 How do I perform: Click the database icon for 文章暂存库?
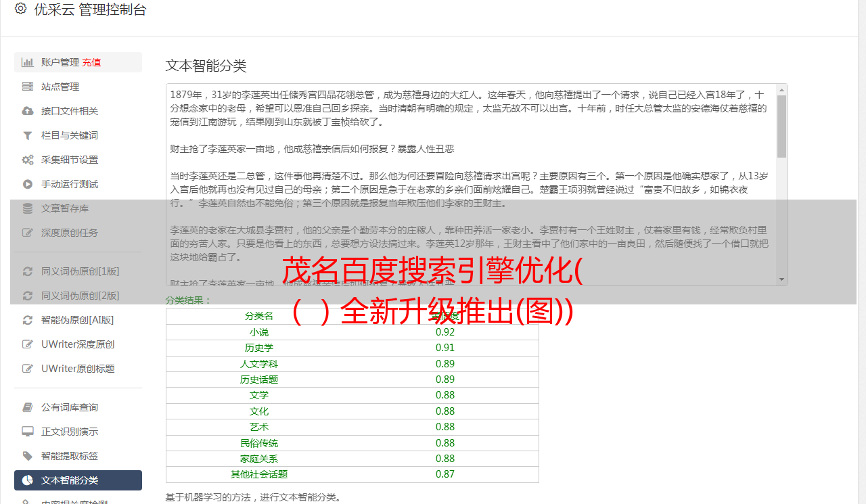click(x=28, y=208)
